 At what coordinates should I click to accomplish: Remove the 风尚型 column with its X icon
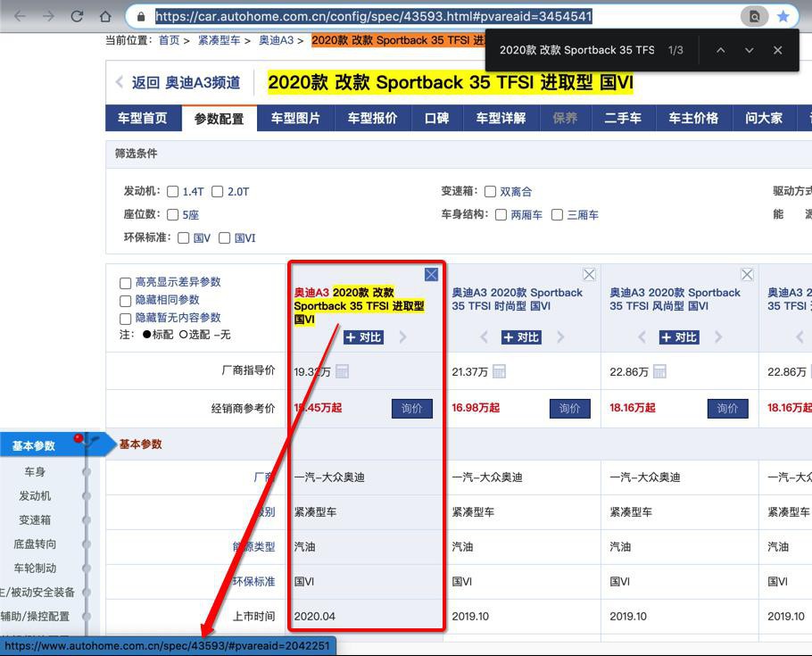pyautogui.click(x=747, y=275)
